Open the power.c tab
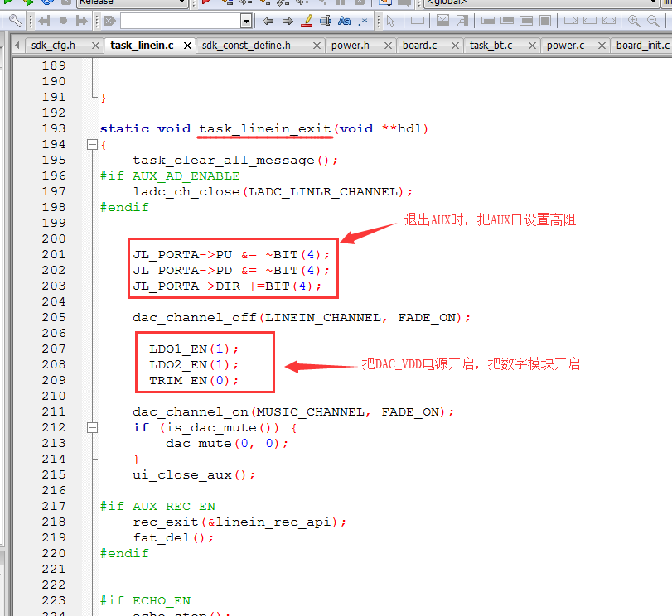672x616 pixels. pyautogui.click(x=565, y=46)
